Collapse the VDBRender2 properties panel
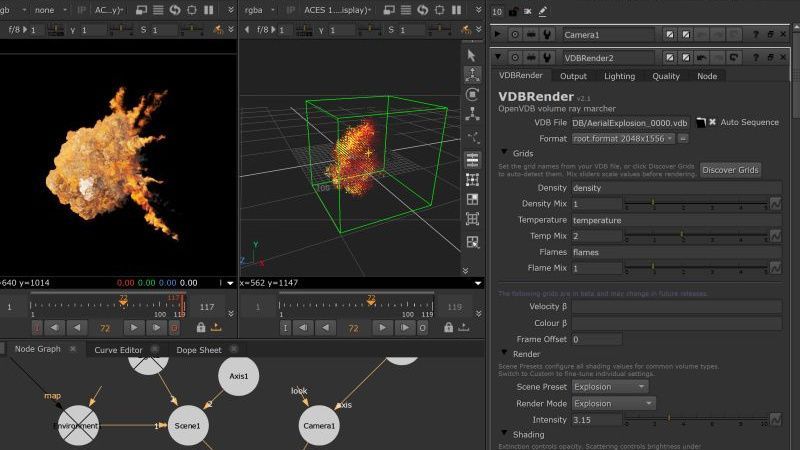Screen dimensions: 800x450 click(498, 57)
